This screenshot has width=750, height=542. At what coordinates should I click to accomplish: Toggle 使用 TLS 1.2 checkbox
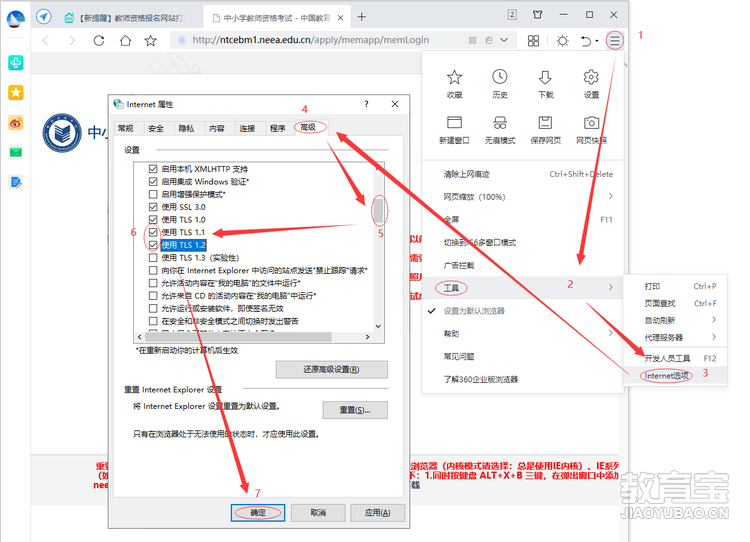point(153,245)
